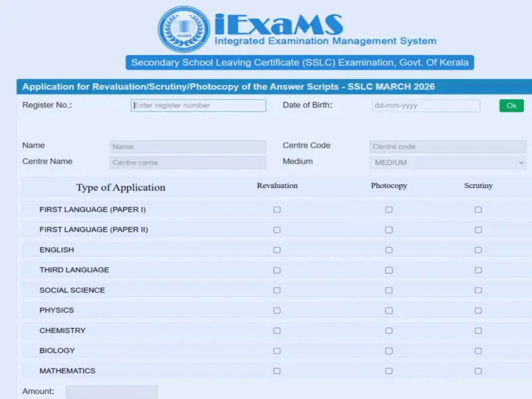Image resolution: width=532 pixels, height=399 pixels.
Task: Toggle Scrutiny for Chemistry
Action: pyautogui.click(x=478, y=331)
